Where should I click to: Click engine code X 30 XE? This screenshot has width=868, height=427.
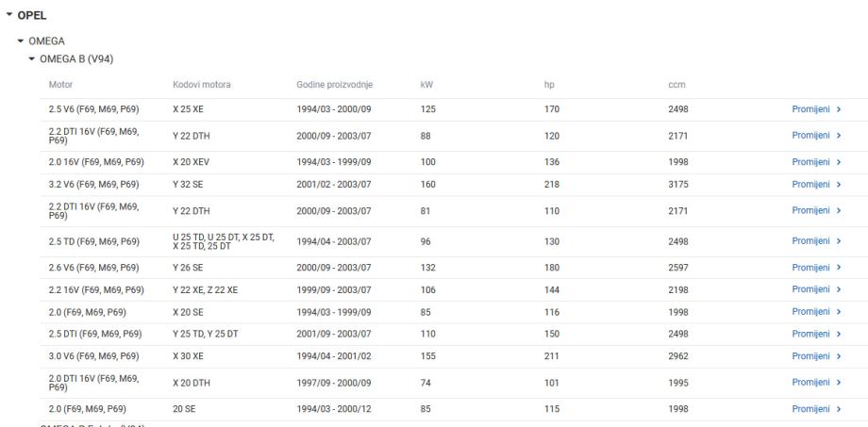tap(188, 356)
